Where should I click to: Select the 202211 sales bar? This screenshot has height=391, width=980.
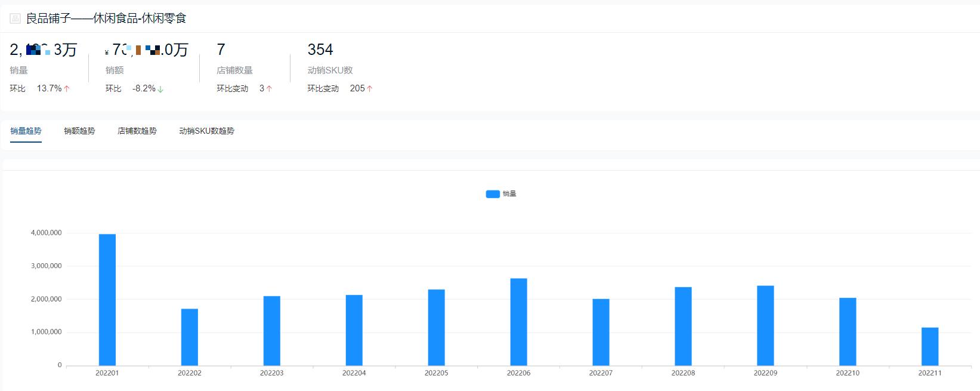point(930,346)
